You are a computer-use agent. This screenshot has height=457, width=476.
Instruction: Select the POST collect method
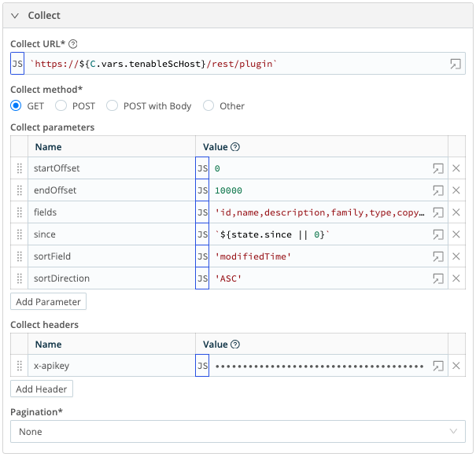(61, 106)
